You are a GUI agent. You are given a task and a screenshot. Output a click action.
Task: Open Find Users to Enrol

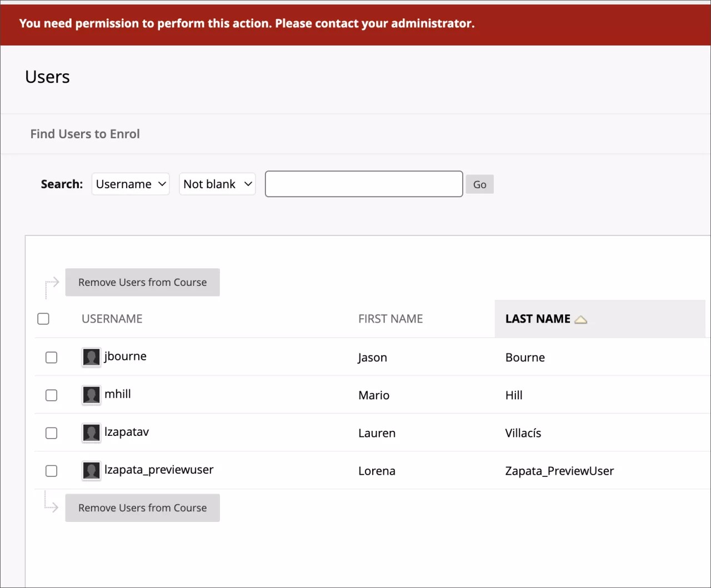click(84, 133)
